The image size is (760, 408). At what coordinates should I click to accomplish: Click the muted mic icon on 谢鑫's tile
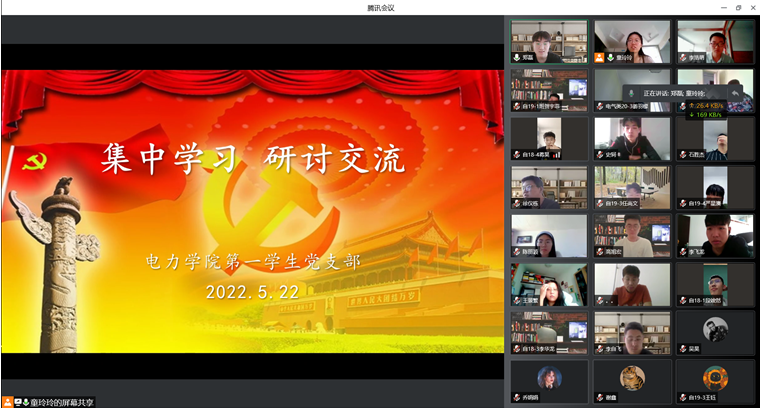(x=600, y=397)
